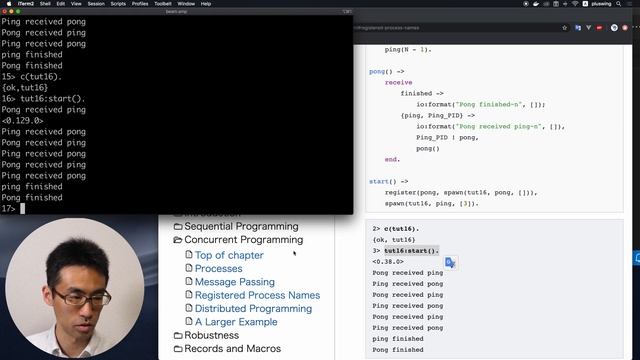640x360 pixels.
Task: Click '<0.38.0>' output in the web page
Action: (x=388, y=262)
